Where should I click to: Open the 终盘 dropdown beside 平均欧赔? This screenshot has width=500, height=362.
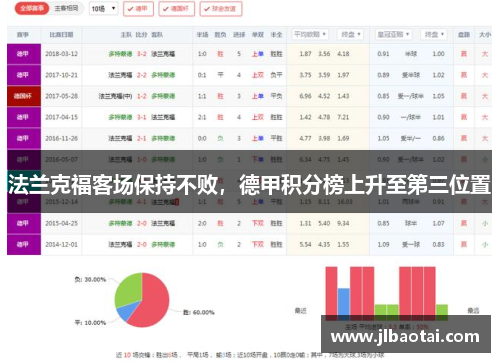[x=351, y=34]
